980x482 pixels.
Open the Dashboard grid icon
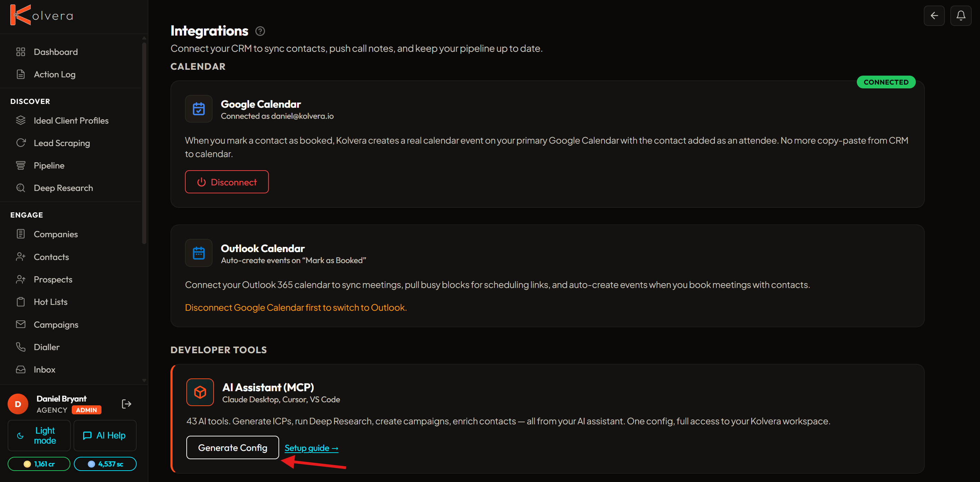coord(21,52)
